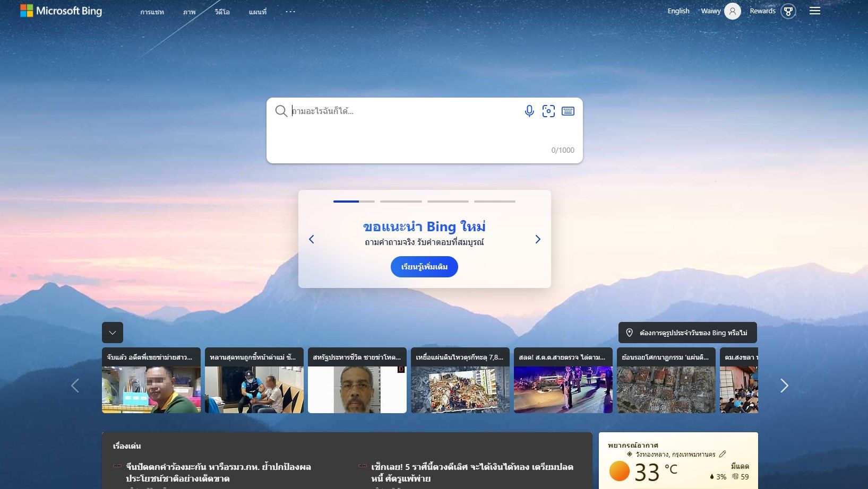Select the second carousel indicator dot
The image size is (868, 489).
pos(401,202)
